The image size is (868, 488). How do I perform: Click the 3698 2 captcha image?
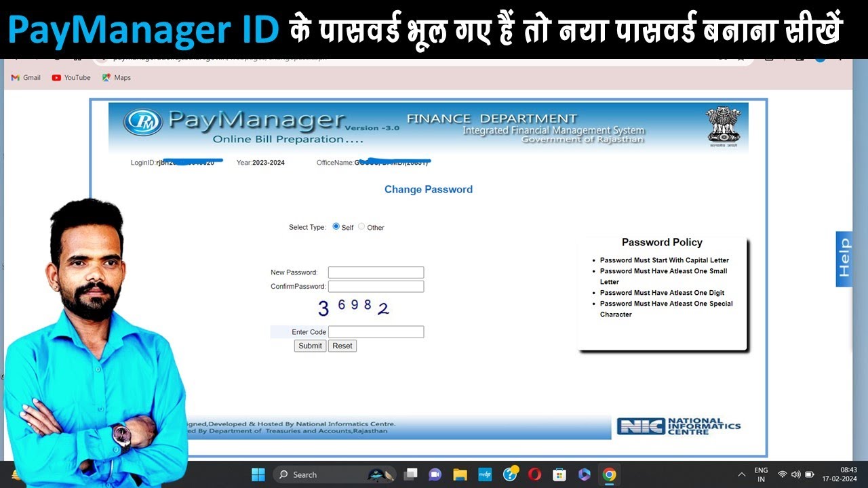[353, 308]
